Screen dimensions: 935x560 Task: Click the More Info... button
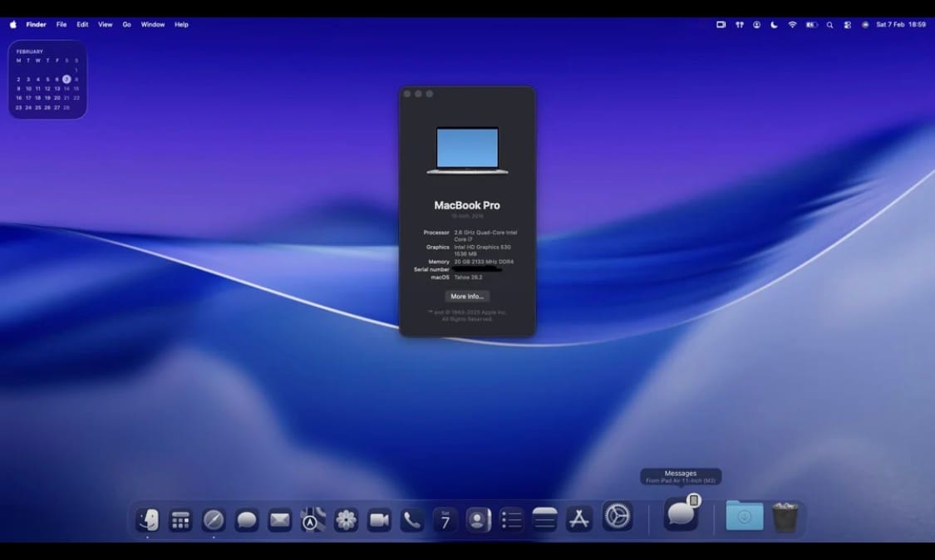click(467, 297)
